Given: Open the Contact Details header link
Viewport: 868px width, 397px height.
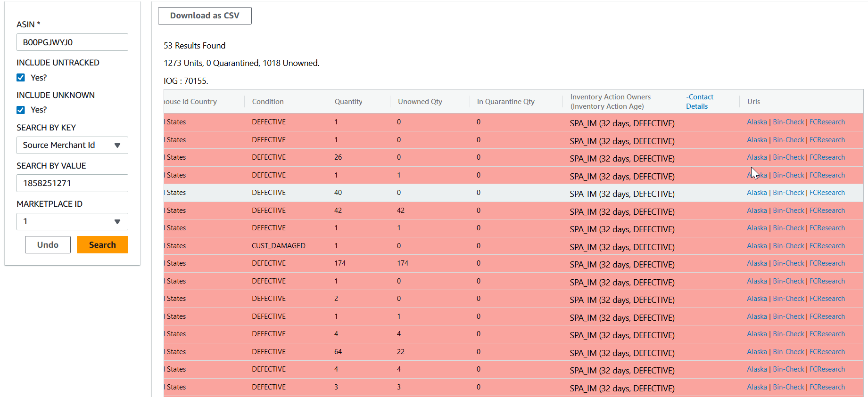Looking at the screenshot, I should 699,102.
